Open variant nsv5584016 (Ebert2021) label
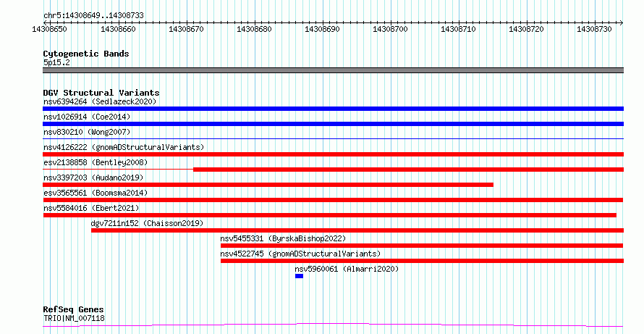The image size is (644, 334). (91, 208)
